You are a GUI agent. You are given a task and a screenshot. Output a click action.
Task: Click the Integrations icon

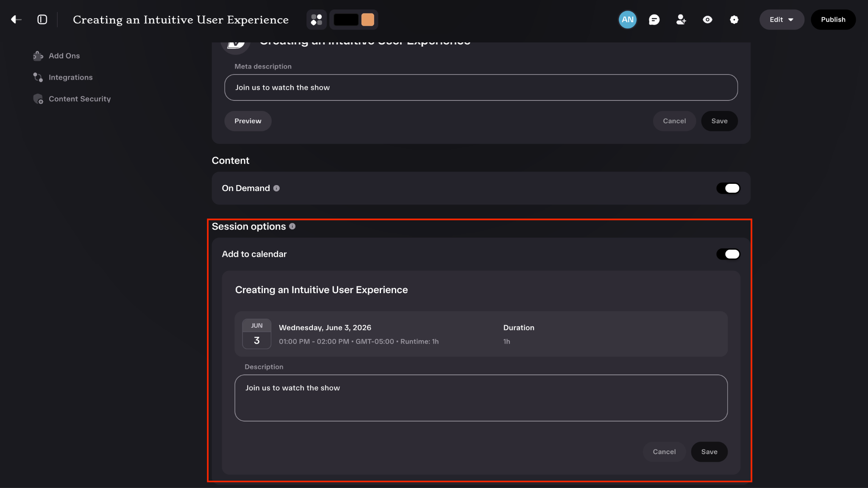pyautogui.click(x=38, y=77)
